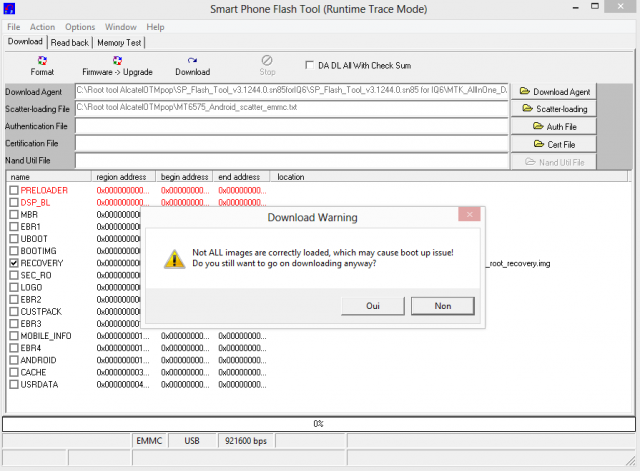Switch to the Read back tab

(x=69, y=42)
